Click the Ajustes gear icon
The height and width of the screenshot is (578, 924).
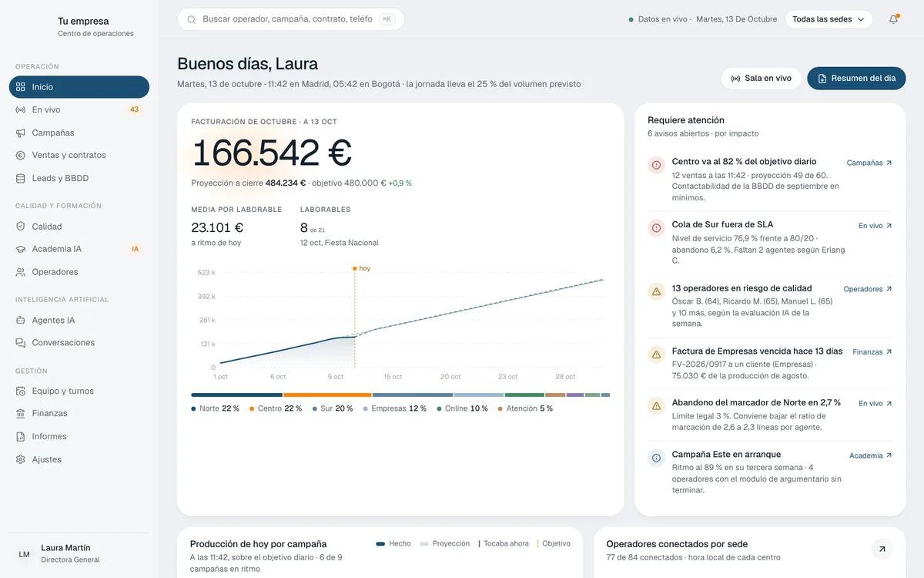pyautogui.click(x=21, y=459)
